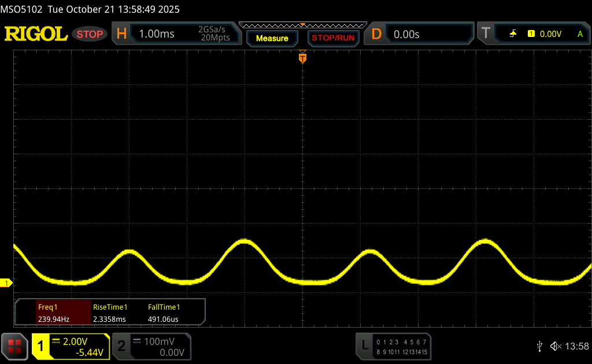This screenshot has width=592, height=364.
Task: Toggle the muted speaker sound icon
Action: (x=555, y=346)
